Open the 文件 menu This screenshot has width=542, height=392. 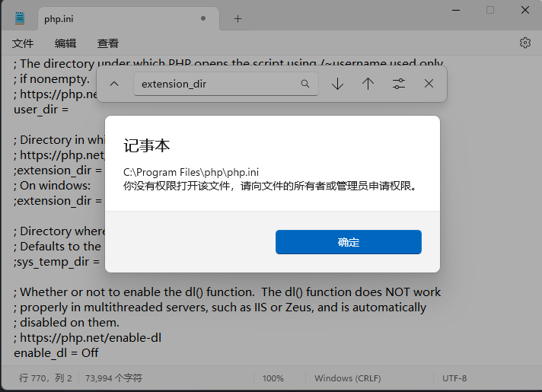pos(23,43)
